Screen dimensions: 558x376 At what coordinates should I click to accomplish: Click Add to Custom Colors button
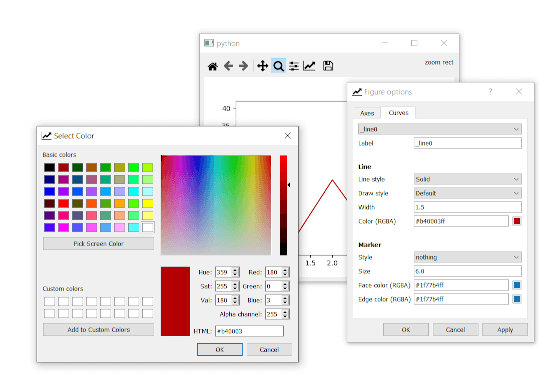tap(99, 329)
